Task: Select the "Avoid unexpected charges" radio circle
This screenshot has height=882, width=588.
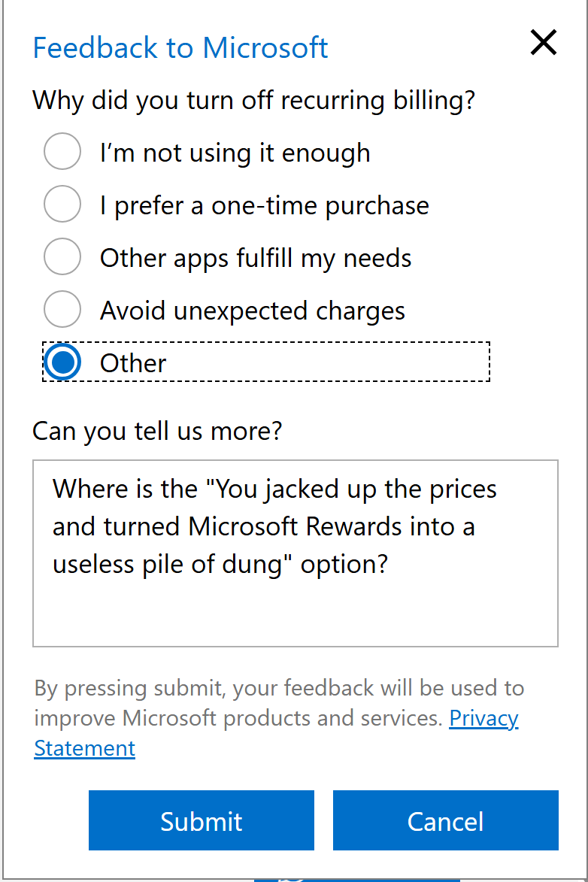Action: [x=62, y=310]
